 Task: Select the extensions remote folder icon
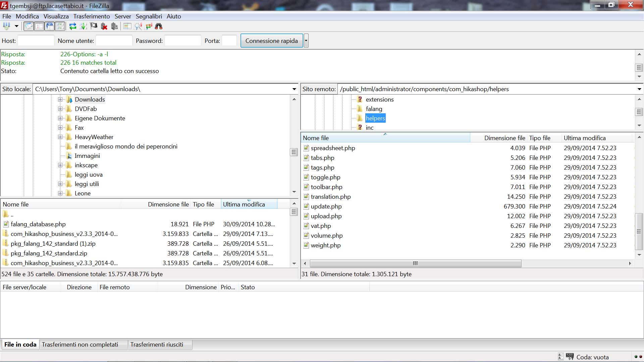(x=360, y=100)
